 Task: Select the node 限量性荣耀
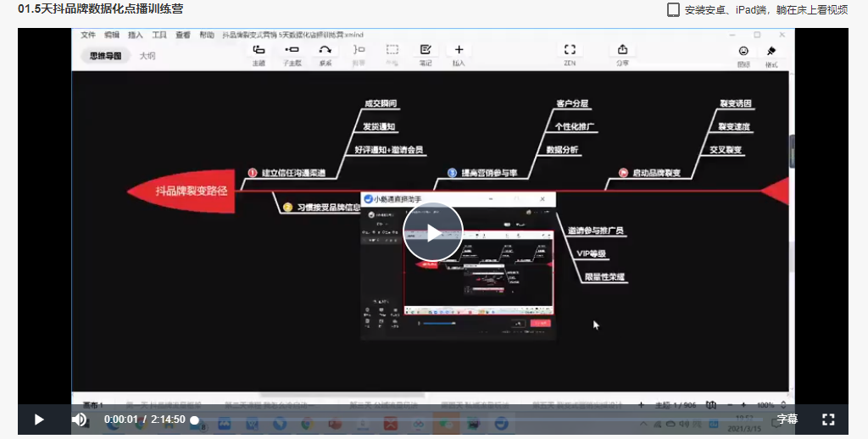tap(604, 277)
